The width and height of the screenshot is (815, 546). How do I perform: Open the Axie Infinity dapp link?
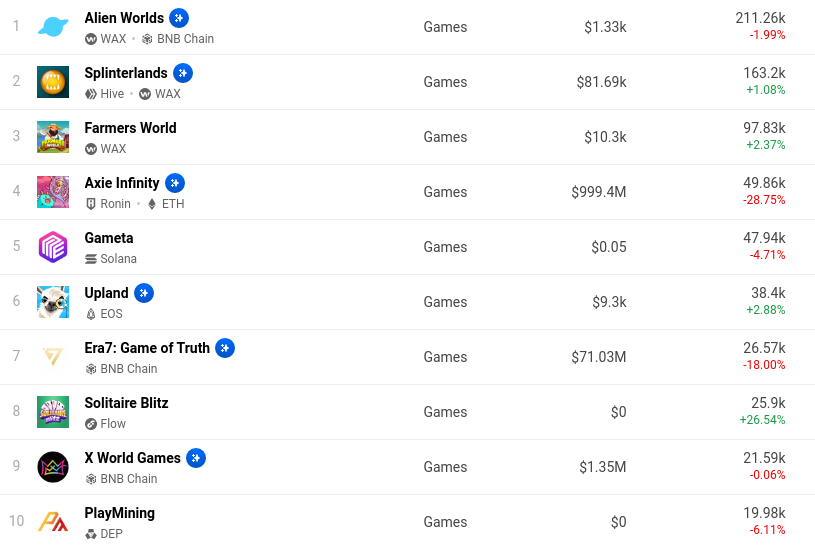tap(122, 183)
